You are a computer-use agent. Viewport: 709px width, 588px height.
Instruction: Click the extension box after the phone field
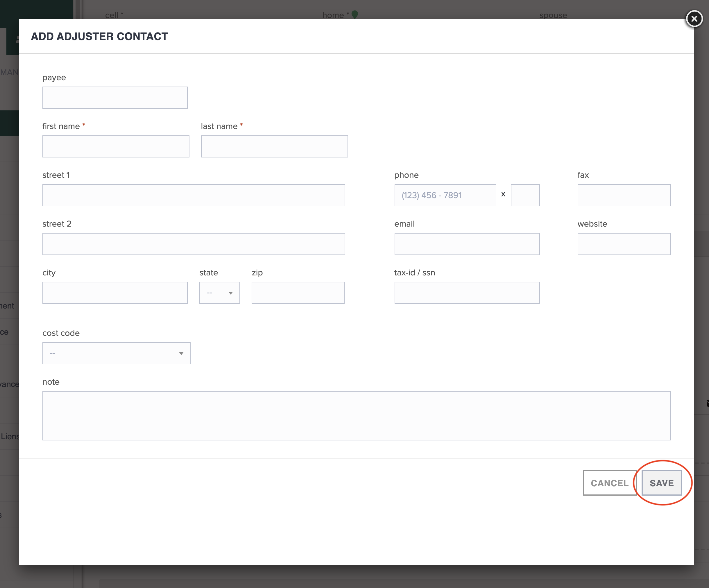pos(525,195)
